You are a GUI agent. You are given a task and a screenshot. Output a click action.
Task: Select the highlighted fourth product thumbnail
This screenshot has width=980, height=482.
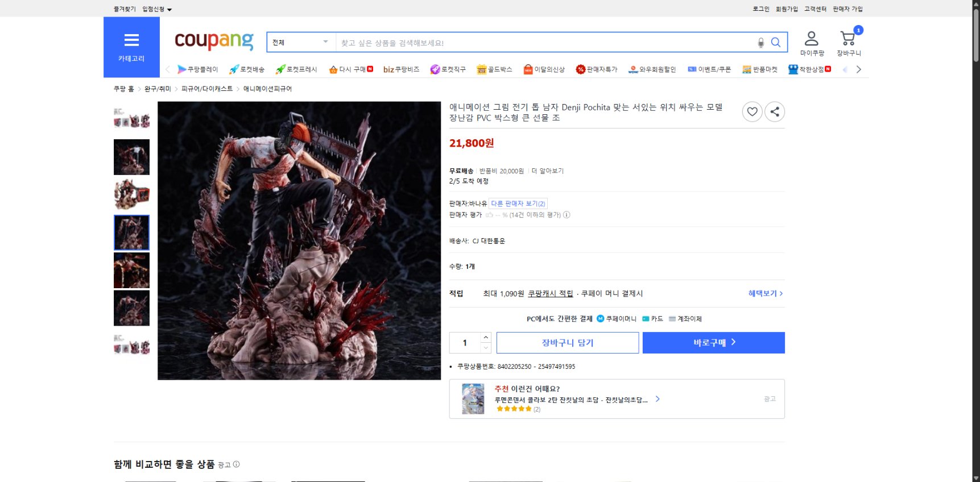point(131,232)
